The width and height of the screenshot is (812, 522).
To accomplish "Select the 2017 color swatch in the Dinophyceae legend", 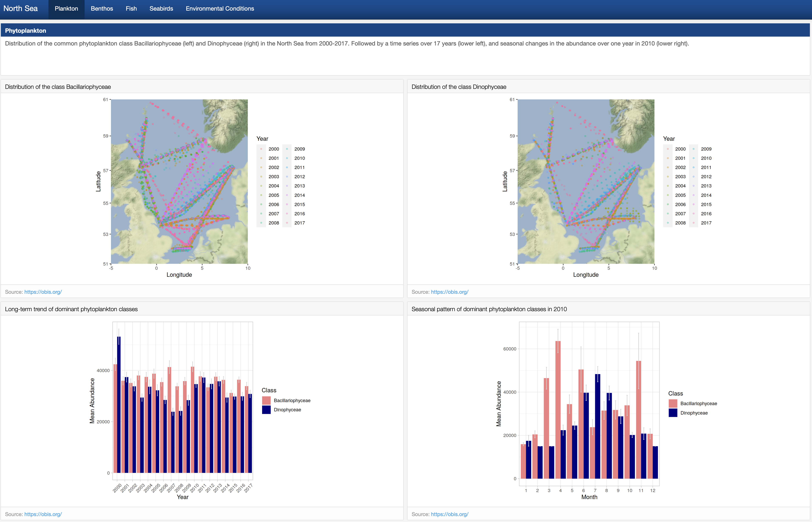I will point(693,223).
